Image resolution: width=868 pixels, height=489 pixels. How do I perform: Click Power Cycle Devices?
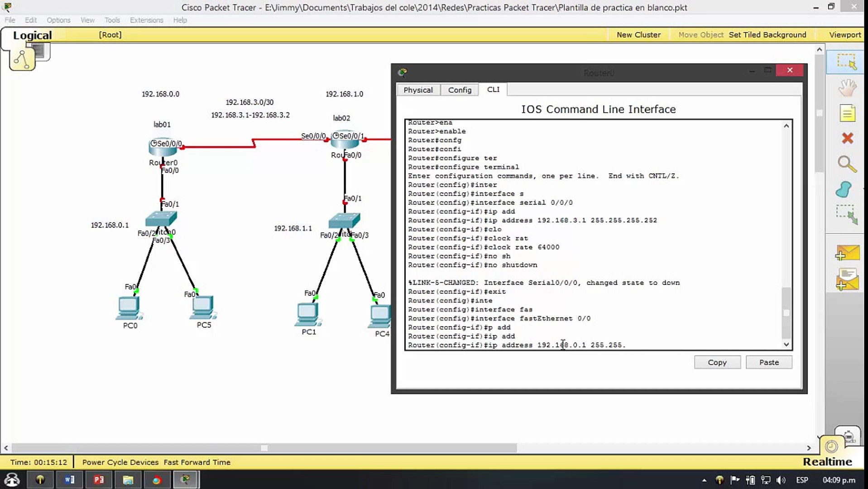click(120, 462)
